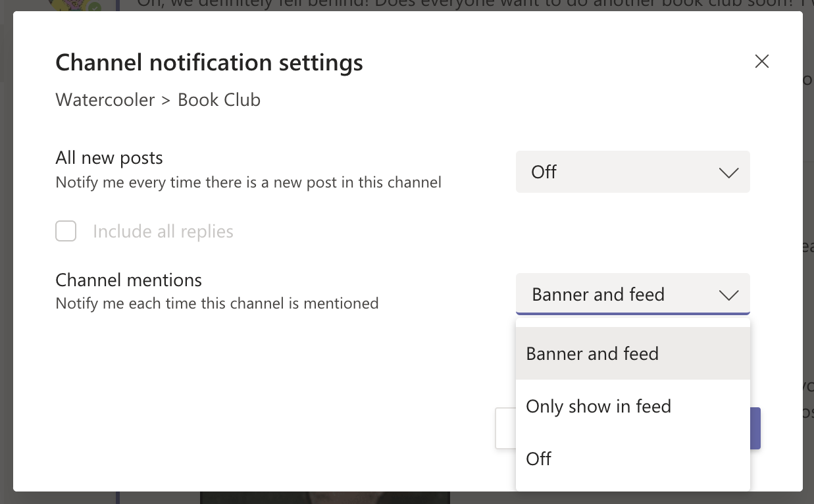Click the All new posts label

109,158
